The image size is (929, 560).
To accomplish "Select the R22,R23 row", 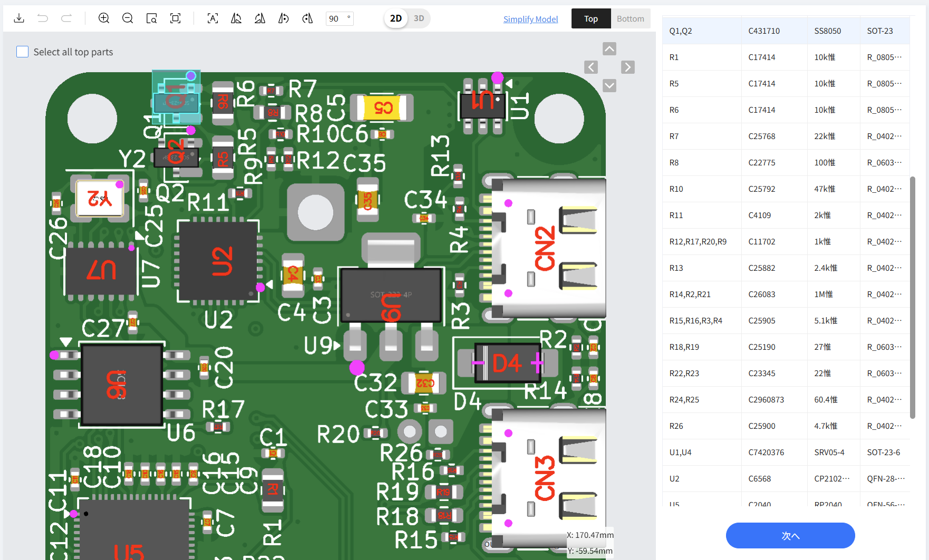I will (786, 373).
